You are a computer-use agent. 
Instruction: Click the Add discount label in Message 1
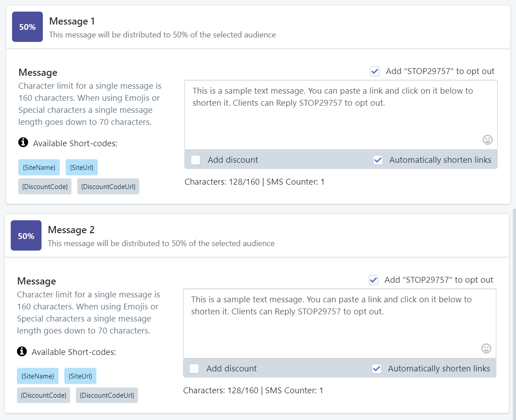click(x=233, y=160)
